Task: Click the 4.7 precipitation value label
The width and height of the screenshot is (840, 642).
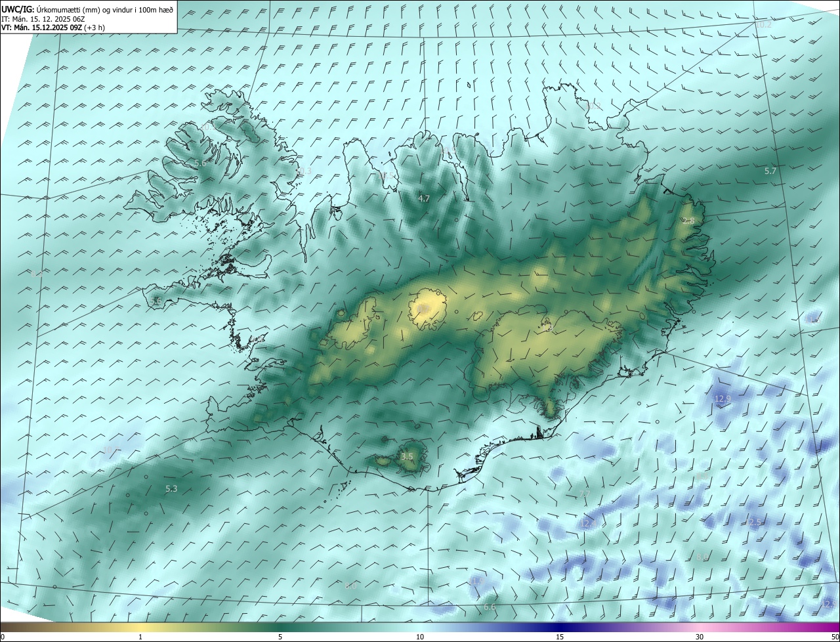Action: click(424, 198)
